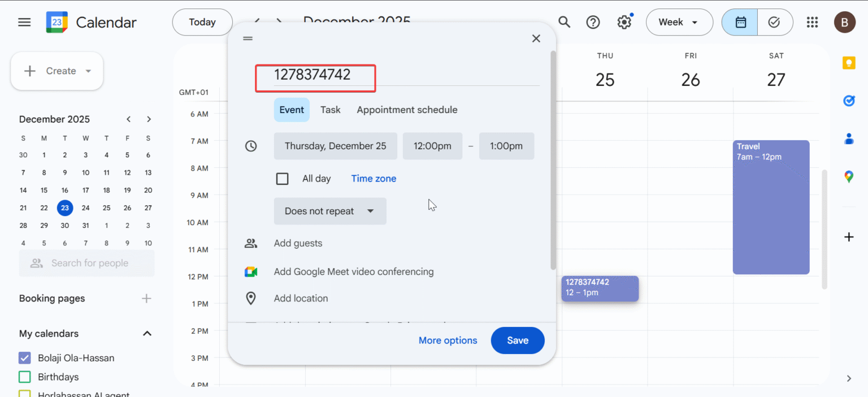868x397 pixels.
Task: Click the Today button
Action: pos(202,22)
